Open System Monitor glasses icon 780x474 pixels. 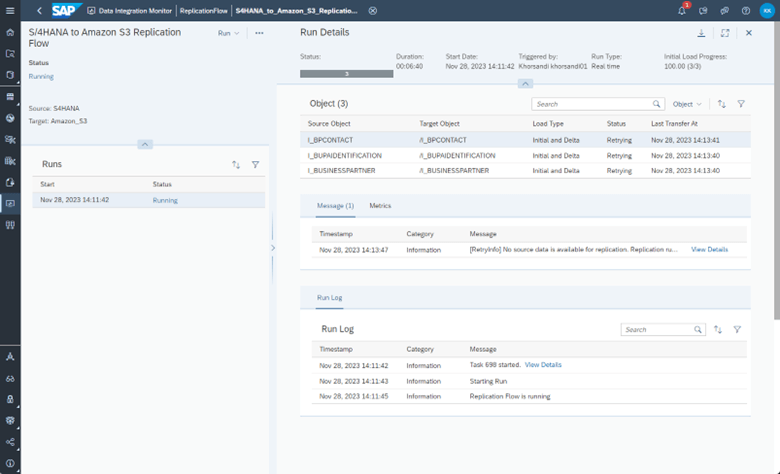(10, 379)
